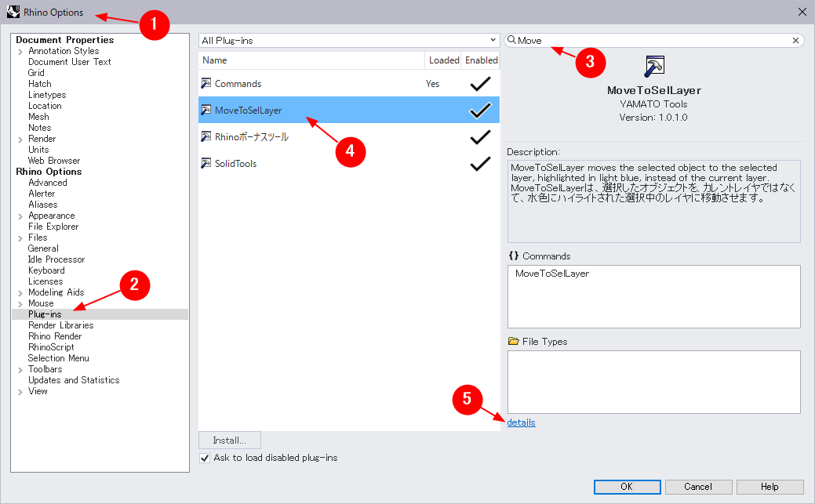
Task: Select Document User Text page
Action: click(70, 62)
